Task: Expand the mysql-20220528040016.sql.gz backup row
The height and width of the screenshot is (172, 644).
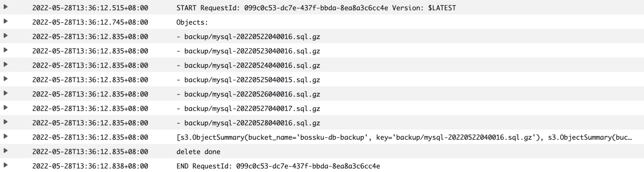Action: [5, 122]
